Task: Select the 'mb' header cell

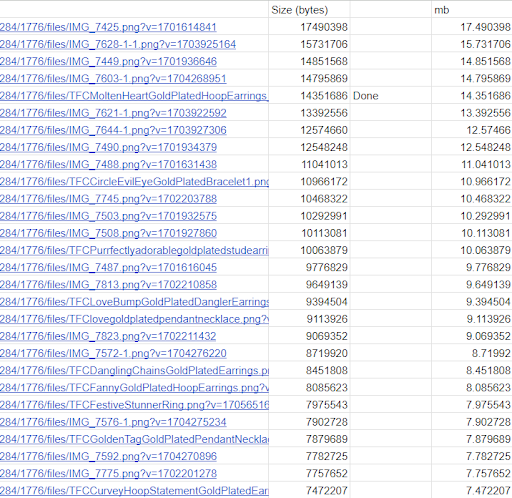Action: tap(472, 10)
